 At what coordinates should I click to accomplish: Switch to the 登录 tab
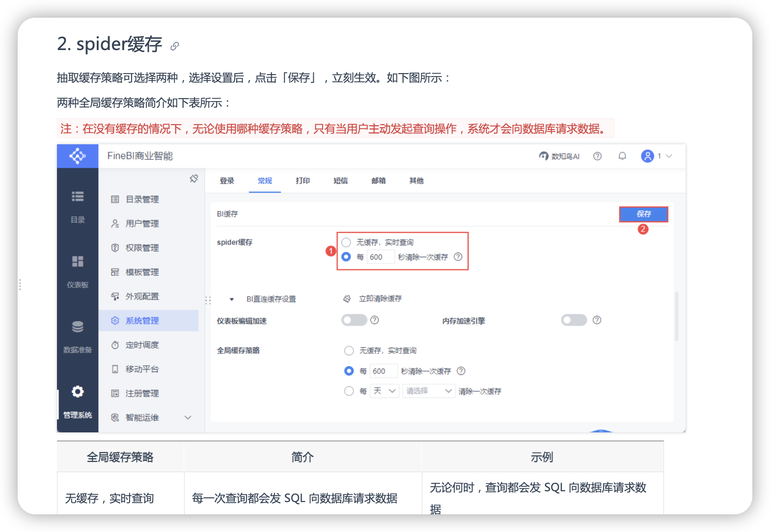tap(227, 181)
